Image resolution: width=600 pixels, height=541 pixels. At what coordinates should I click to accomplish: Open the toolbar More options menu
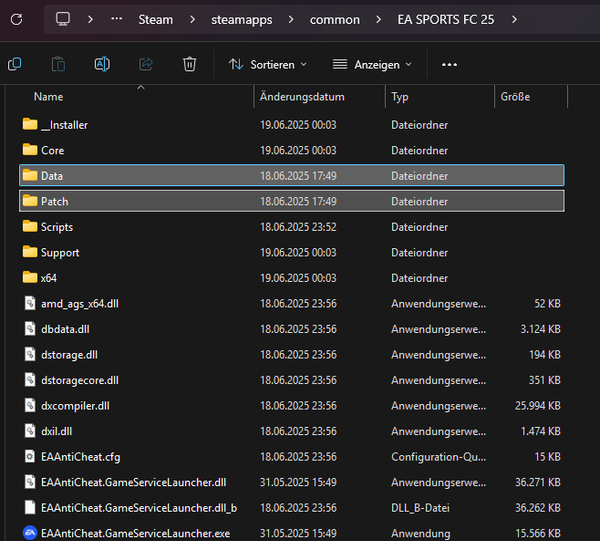point(449,65)
